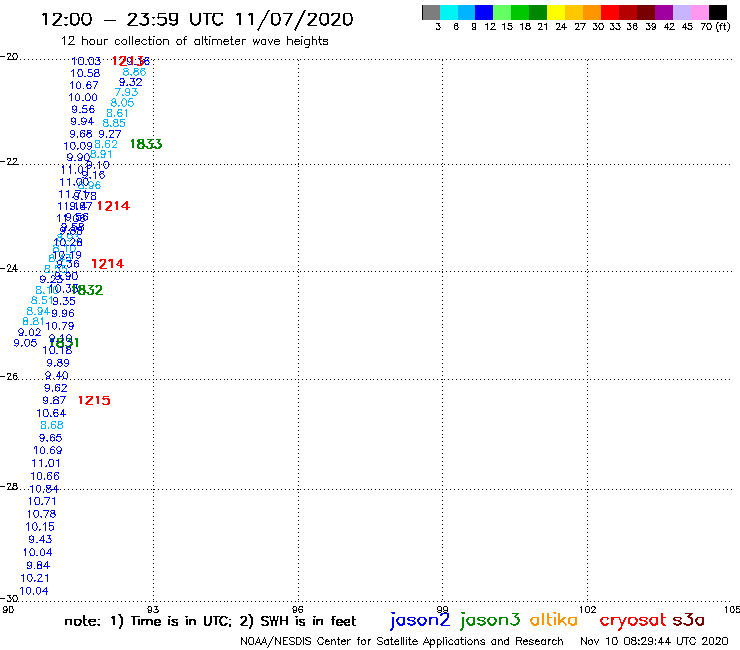Click the "24" label under the color scale
This screenshot has height=650, width=740.
[x=561, y=26]
